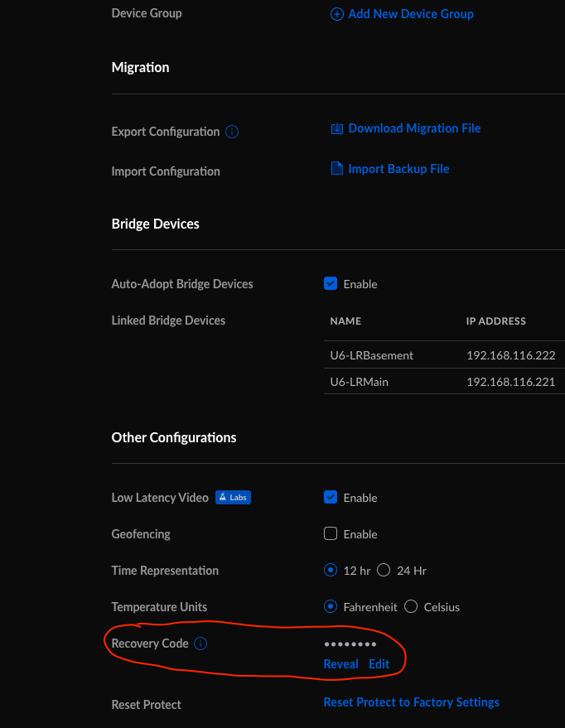565x728 pixels.
Task: Click Download Migration File link
Action: pos(414,128)
